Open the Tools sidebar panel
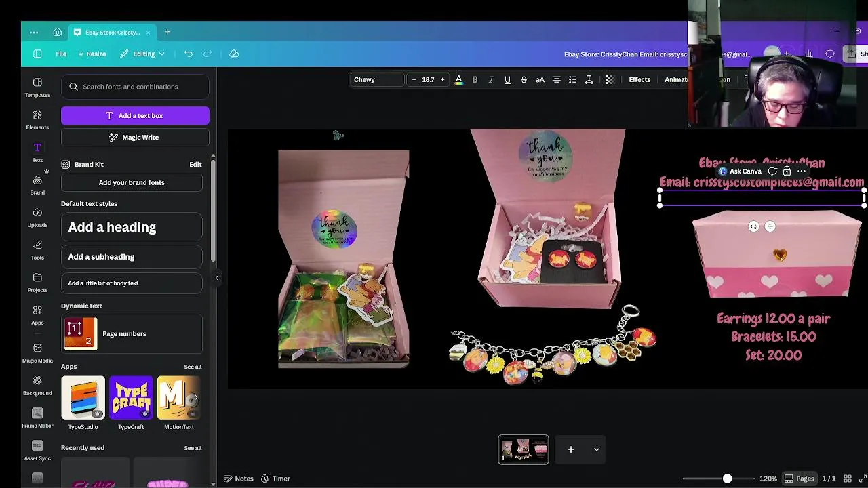 coord(37,250)
